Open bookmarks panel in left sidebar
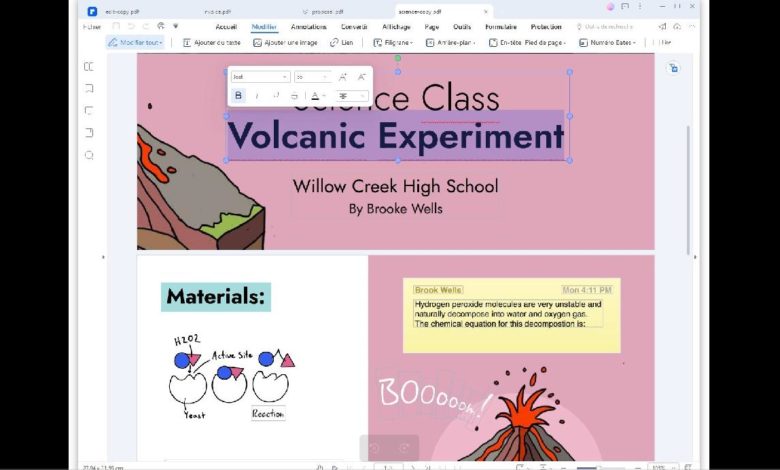Image resolution: width=780 pixels, height=470 pixels. tap(89, 89)
